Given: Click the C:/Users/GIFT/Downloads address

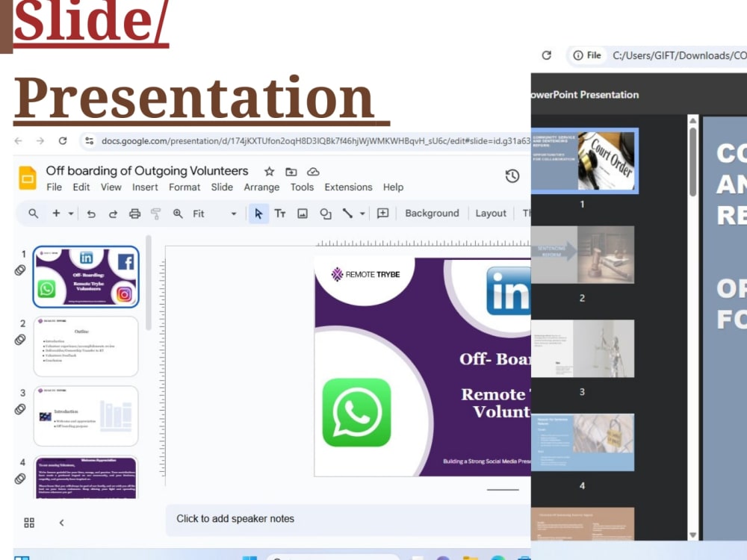Looking at the screenshot, I should coord(679,56).
